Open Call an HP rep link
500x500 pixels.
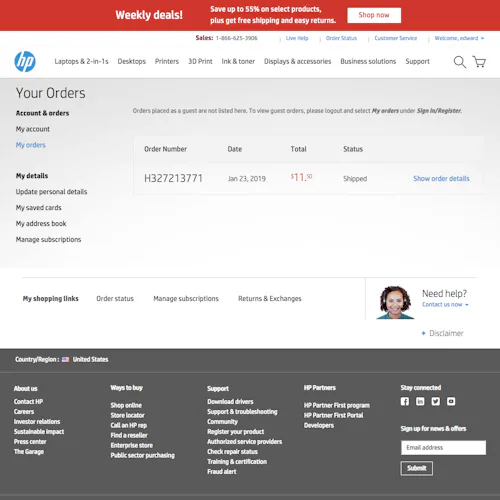click(x=129, y=425)
